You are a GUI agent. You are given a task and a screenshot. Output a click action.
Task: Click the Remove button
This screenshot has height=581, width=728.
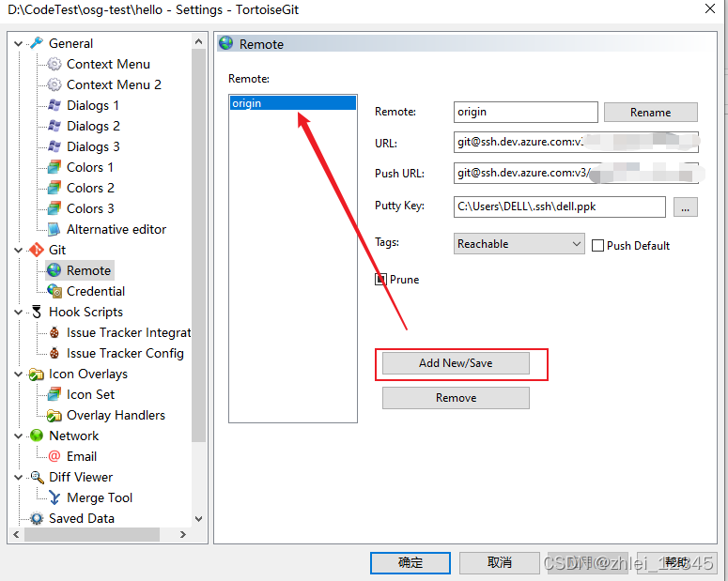pos(456,398)
